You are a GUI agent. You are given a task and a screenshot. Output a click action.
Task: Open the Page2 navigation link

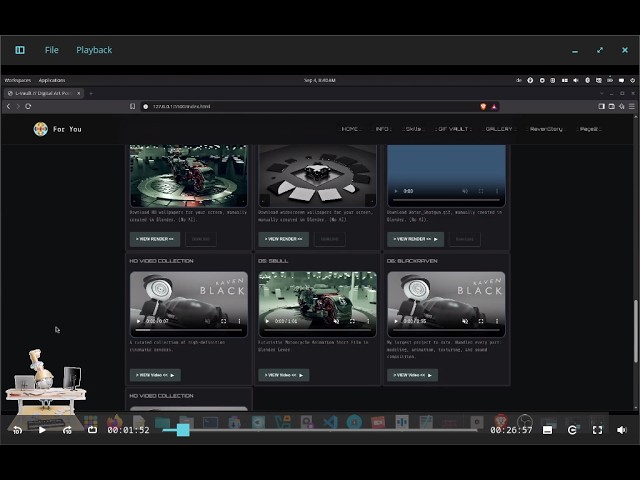click(589, 129)
